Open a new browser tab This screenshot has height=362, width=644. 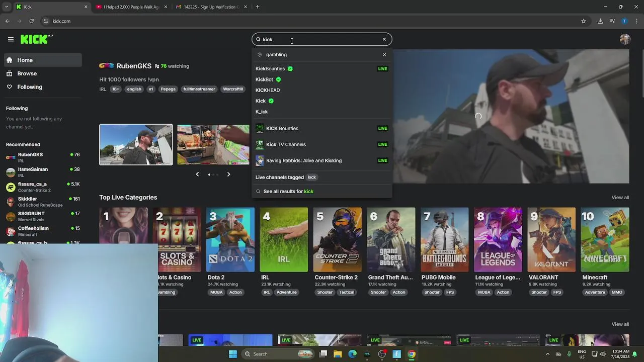[258, 7]
